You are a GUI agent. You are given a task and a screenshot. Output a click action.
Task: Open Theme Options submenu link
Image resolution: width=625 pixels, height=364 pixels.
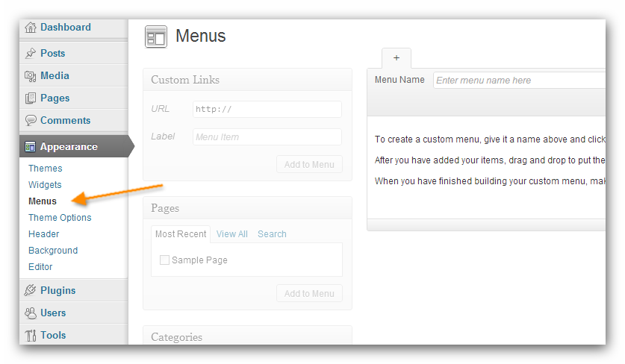(x=60, y=218)
